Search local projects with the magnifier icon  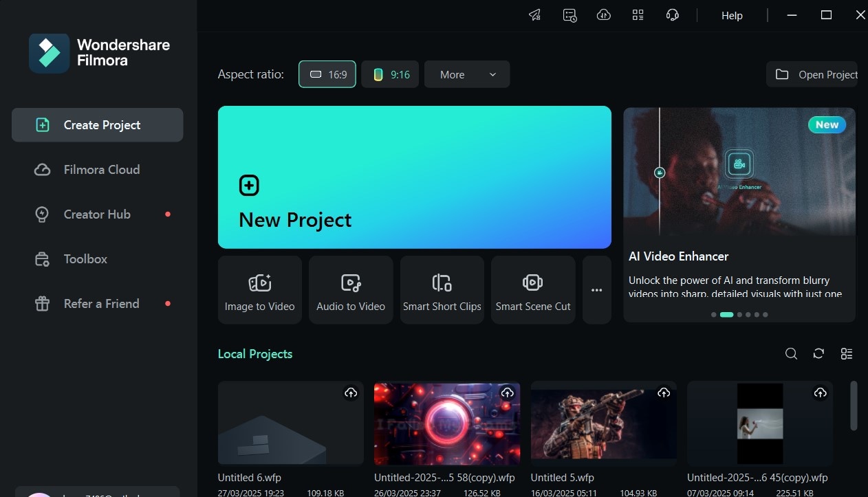click(792, 354)
